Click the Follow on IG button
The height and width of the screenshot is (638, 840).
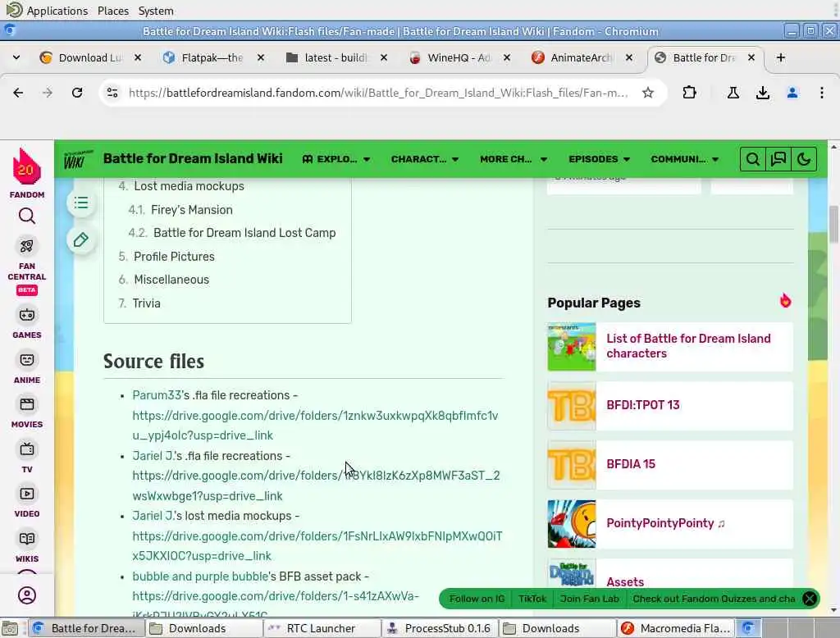(477, 599)
